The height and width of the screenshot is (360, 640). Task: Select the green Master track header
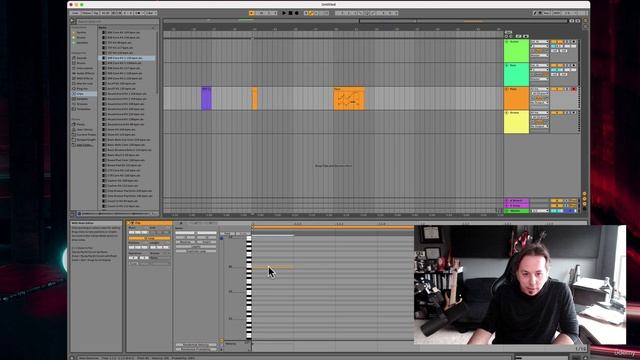516,211
